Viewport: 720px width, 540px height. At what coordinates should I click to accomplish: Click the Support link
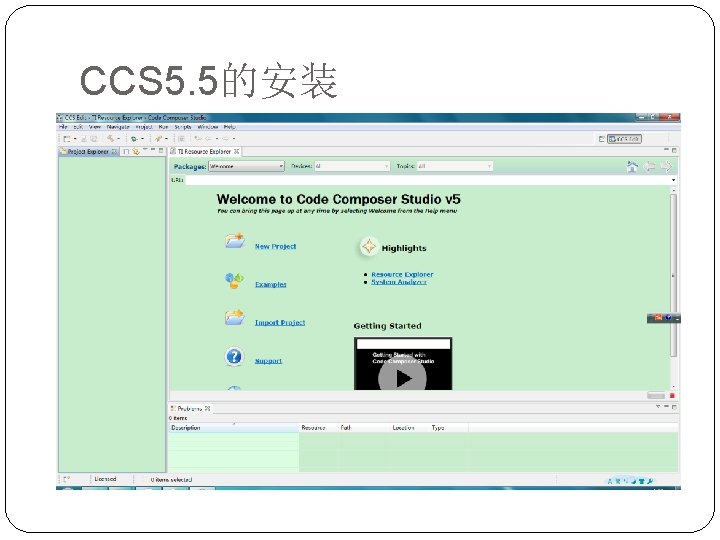[268, 361]
